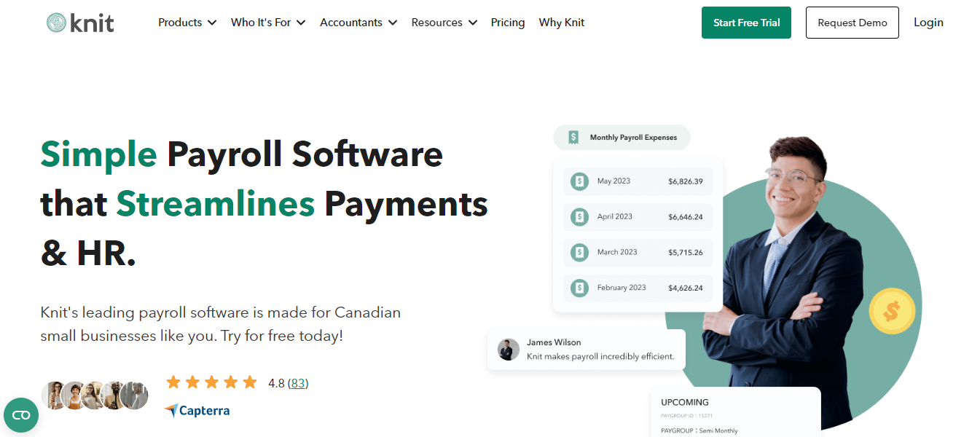980x437 pixels.
Task: Open the 83 reviews link
Action: [x=298, y=383]
